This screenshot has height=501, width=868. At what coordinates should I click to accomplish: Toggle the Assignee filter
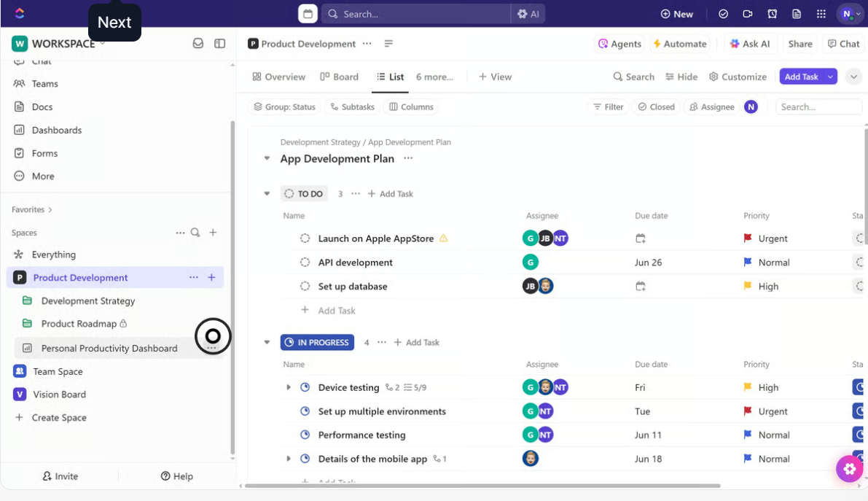pos(712,107)
